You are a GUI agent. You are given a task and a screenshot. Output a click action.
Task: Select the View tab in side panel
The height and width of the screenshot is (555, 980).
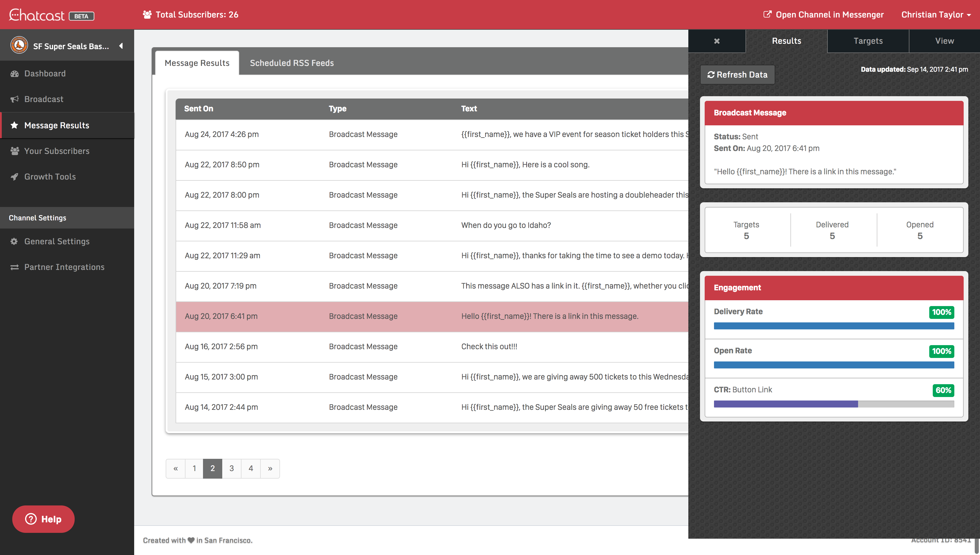pyautogui.click(x=944, y=41)
